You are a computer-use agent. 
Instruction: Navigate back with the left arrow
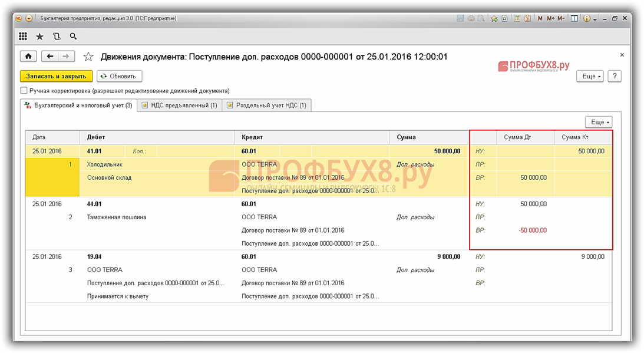[50, 57]
